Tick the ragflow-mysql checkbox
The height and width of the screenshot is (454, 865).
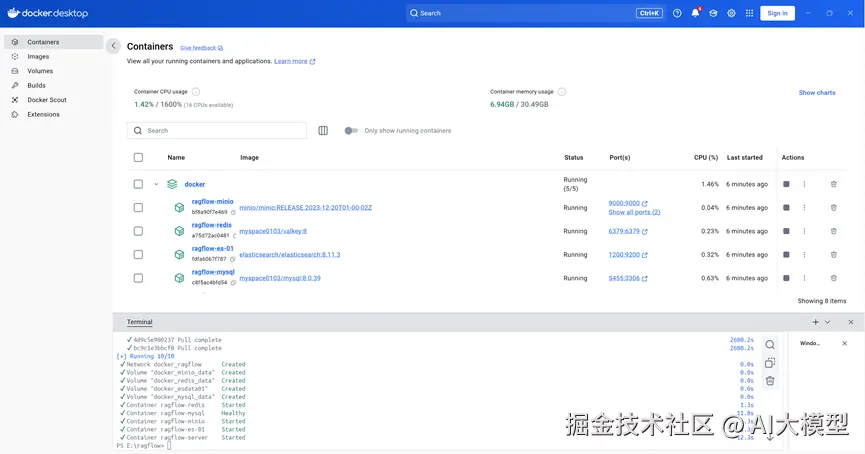[138, 278]
